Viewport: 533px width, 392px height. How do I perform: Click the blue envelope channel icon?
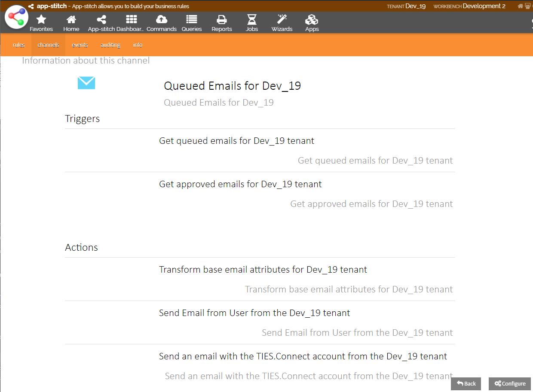86,83
